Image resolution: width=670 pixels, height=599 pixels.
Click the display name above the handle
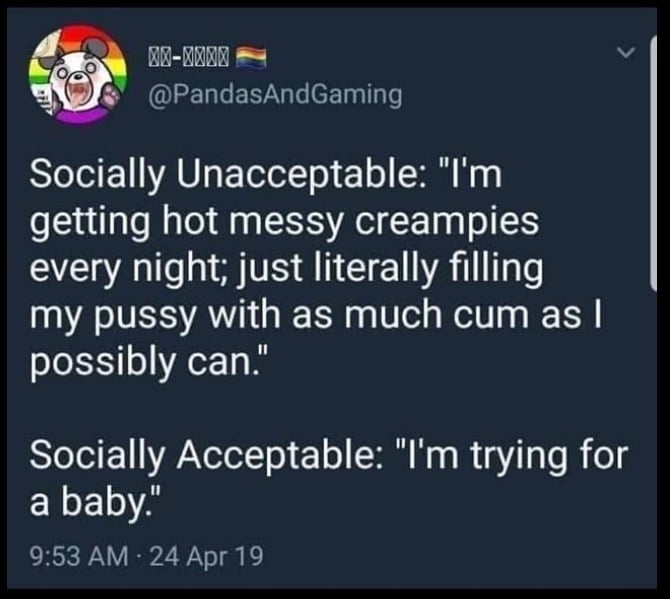(x=188, y=57)
